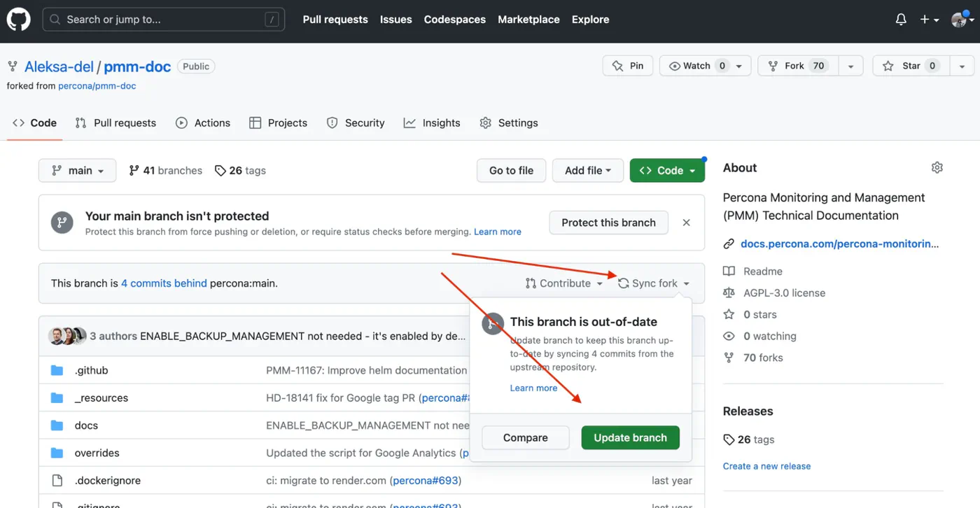Open the main branch selector
Image resolution: width=980 pixels, height=508 pixels.
(x=77, y=171)
